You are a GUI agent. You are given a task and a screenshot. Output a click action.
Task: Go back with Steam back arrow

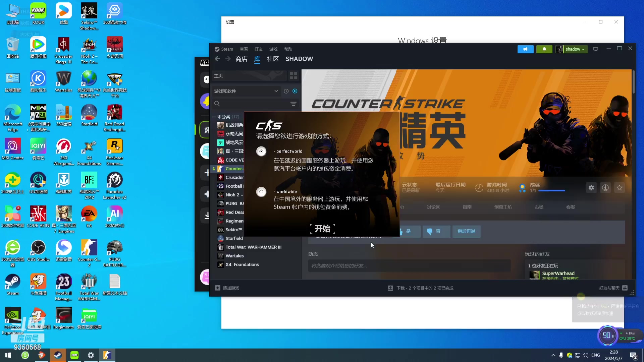coord(217,59)
